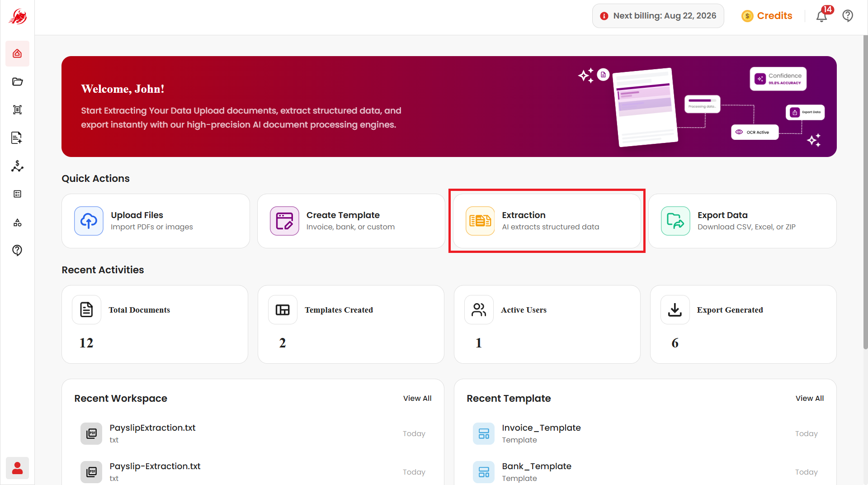Open PayslipExtraction.txt workspace entry
868x485 pixels.
(x=253, y=434)
